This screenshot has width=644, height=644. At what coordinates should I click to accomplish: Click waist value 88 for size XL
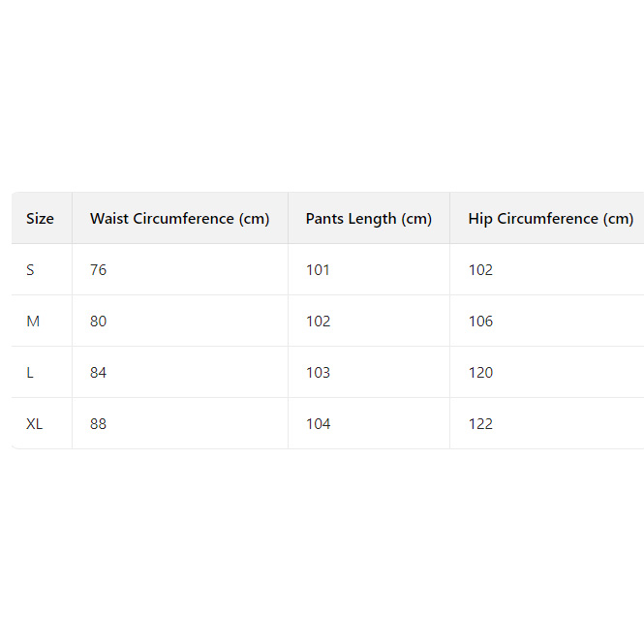[98, 424]
